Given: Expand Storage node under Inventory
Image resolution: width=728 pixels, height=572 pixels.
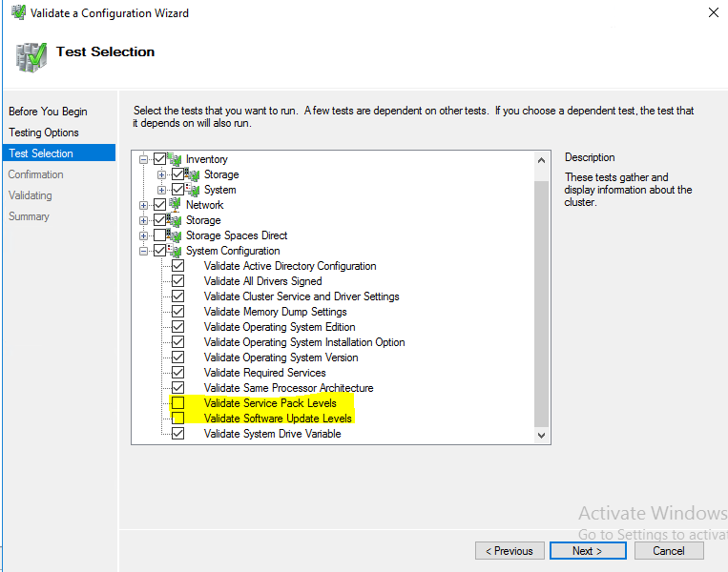Looking at the screenshot, I should tap(161, 174).
